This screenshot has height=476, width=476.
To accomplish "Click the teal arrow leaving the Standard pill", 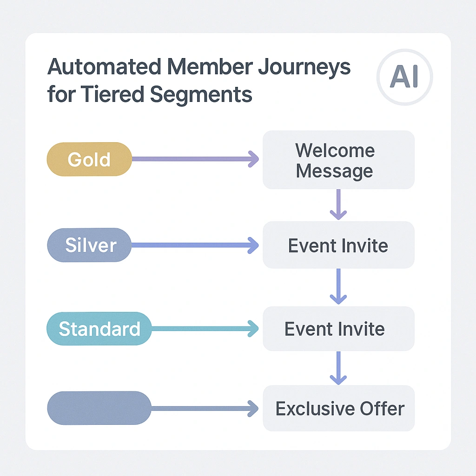I will [205, 329].
